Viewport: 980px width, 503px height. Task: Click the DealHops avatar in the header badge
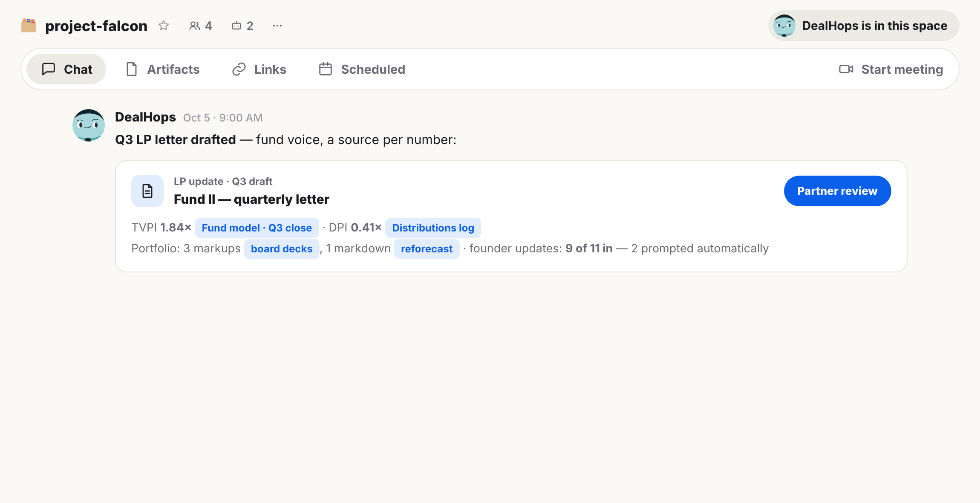(x=784, y=26)
